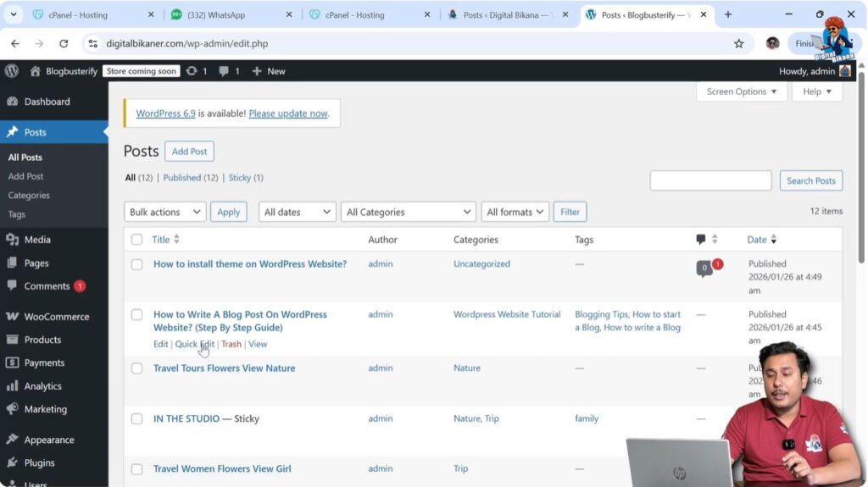Check the IN THE STUDIO post checkbox
Screen dimensions: 868x487
coord(136,419)
